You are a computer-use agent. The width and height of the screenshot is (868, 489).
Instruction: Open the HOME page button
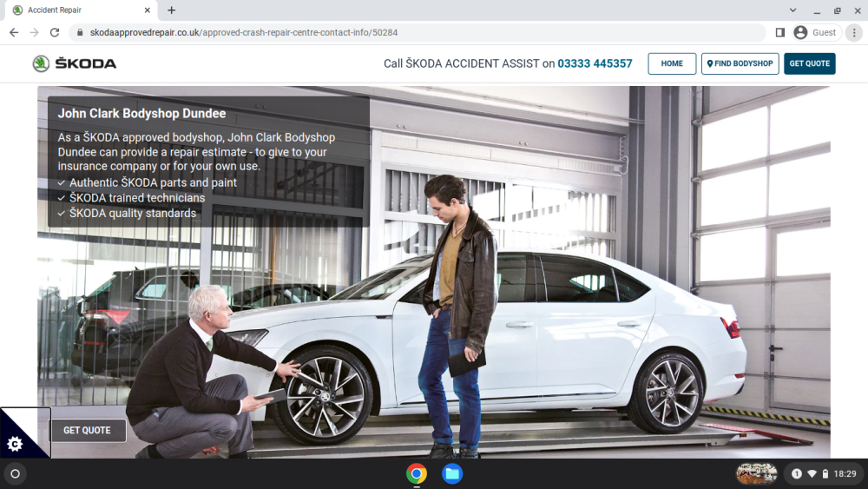click(x=672, y=63)
